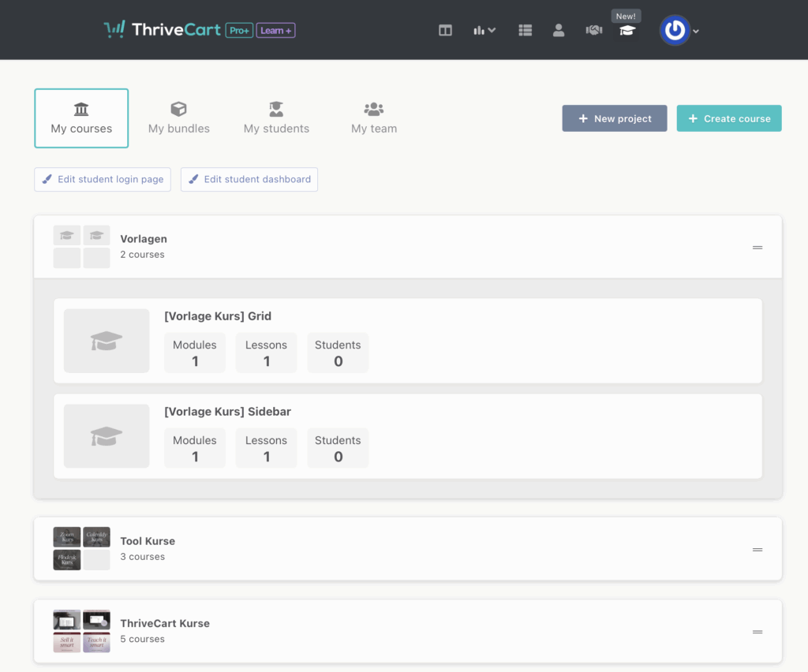Expand the profile menu chevron
This screenshot has width=808, height=672.
coord(696,32)
